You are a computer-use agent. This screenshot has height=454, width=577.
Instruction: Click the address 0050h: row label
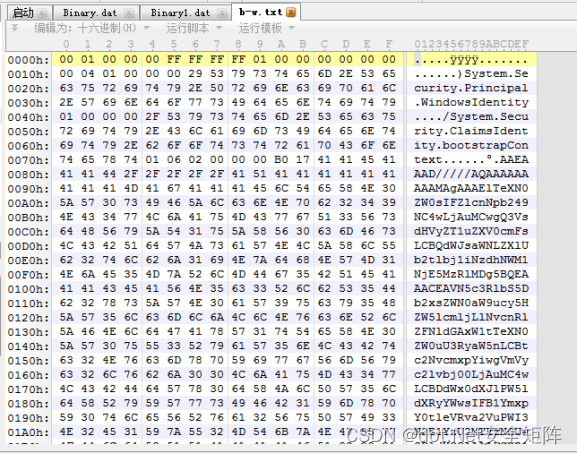point(28,131)
